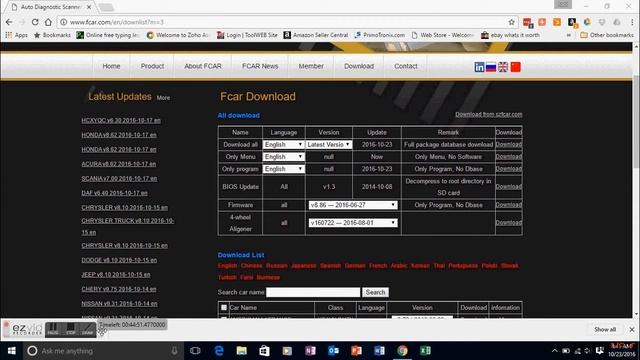Open the DAF v6.40 2016-10-17 update link

(x=114, y=193)
